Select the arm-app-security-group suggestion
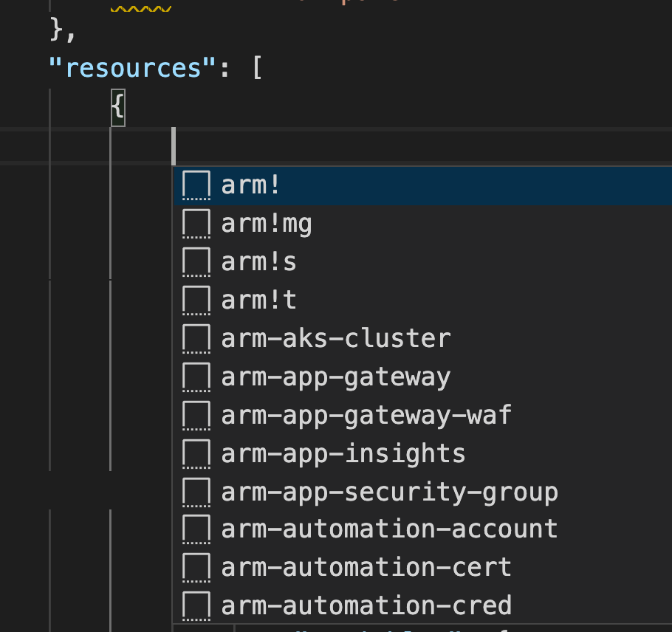The image size is (672, 632). tap(389, 491)
